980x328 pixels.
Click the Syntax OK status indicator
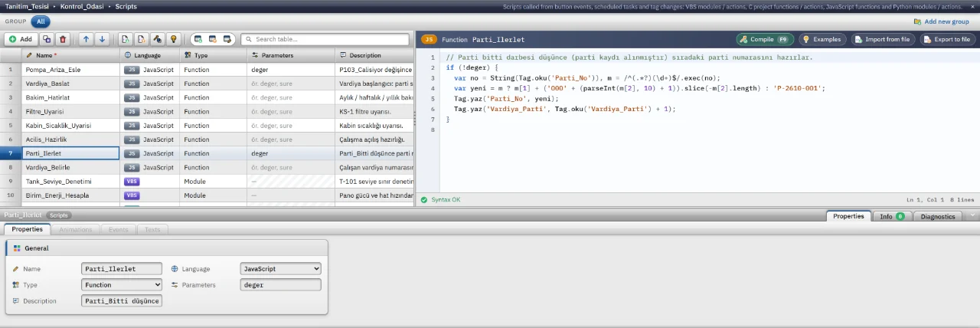point(440,199)
